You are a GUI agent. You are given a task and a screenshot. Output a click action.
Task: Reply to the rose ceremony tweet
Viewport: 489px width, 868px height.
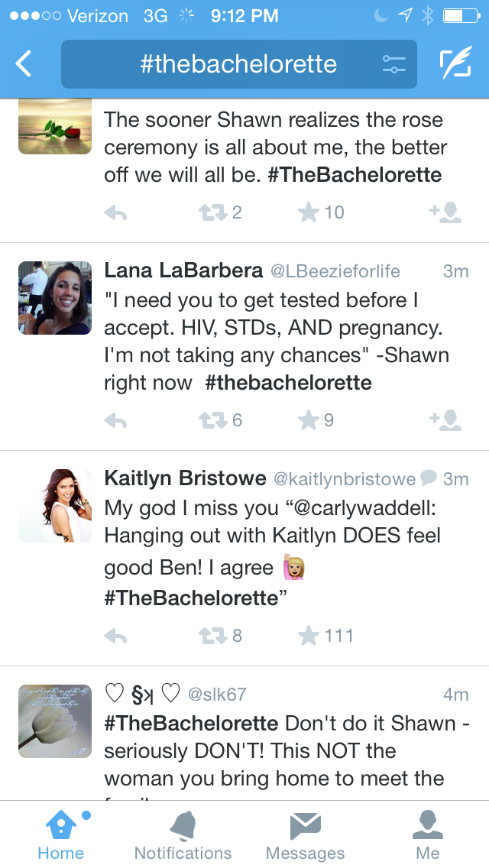click(x=115, y=212)
